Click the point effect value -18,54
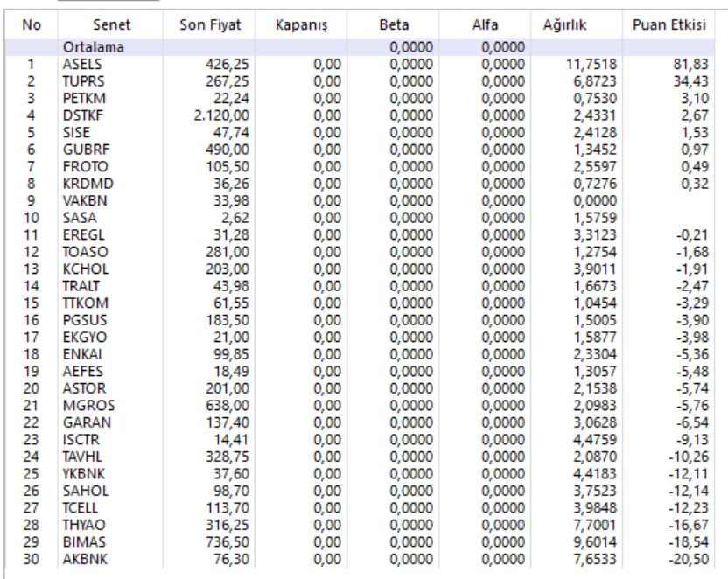 pyautogui.click(x=689, y=542)
